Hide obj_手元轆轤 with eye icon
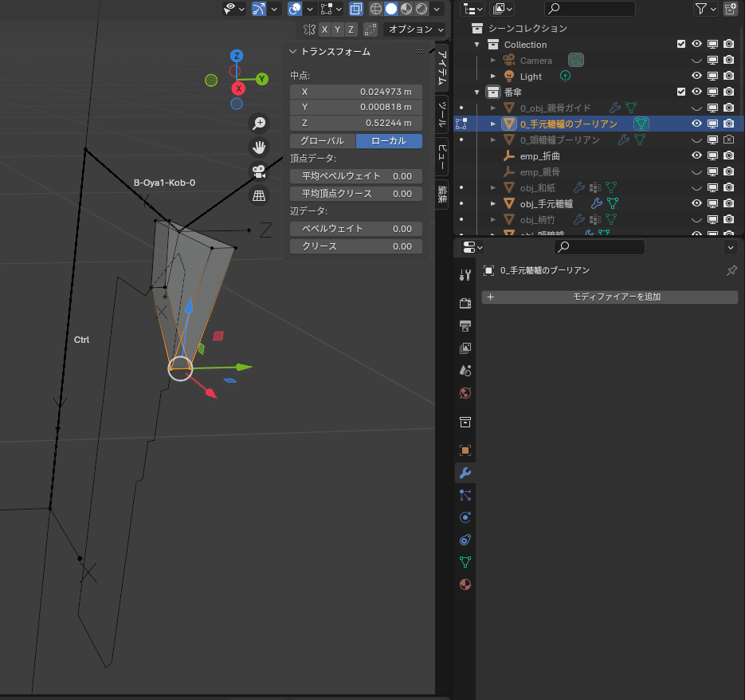The height and width of the screenshot is (700, 745). click(696, 203)
